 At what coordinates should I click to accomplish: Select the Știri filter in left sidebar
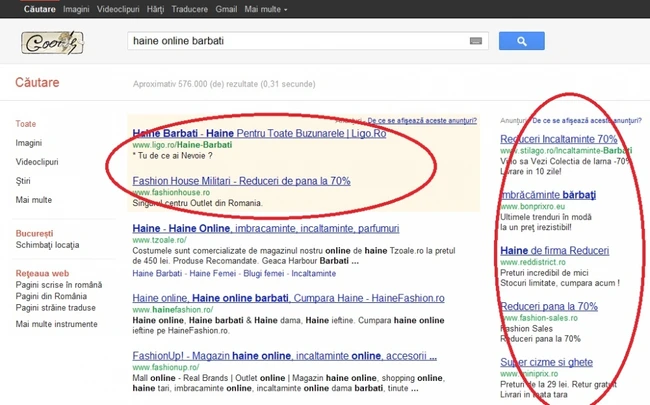click(x=25, y=181)
